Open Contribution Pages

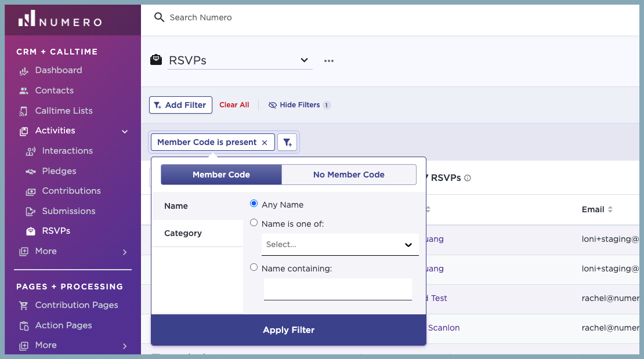pyautogui.click(x=77, y=305)
